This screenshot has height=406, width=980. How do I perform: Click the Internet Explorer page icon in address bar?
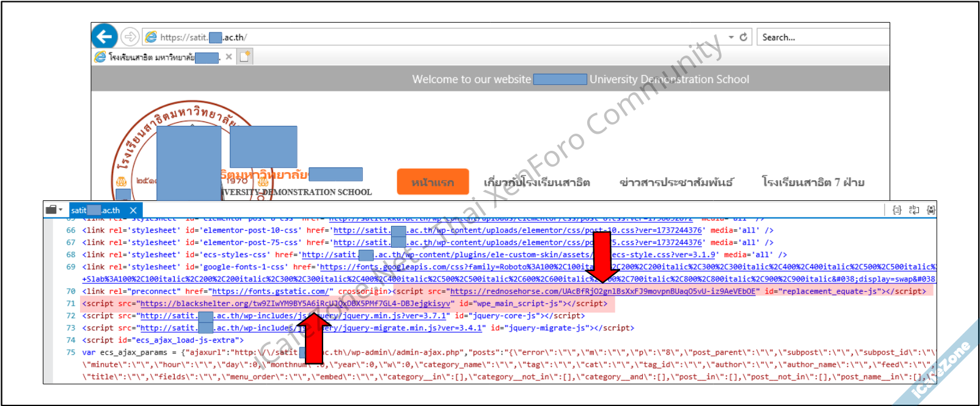pos(151,37)
